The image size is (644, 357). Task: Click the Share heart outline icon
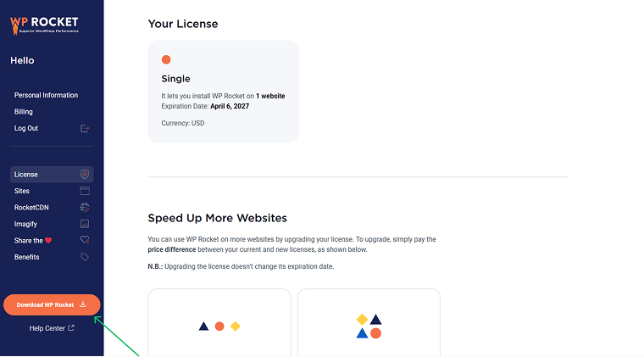click(85, 240)
